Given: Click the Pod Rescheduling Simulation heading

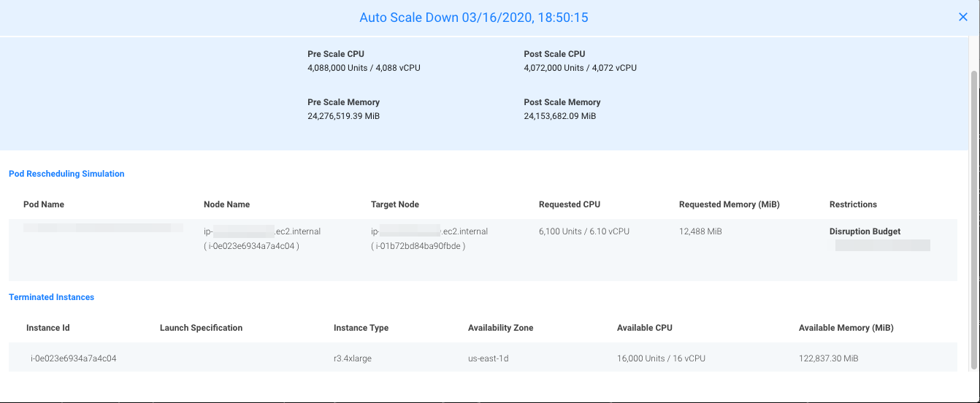Looking at the screenshot, I should click(x=66, y=174).
